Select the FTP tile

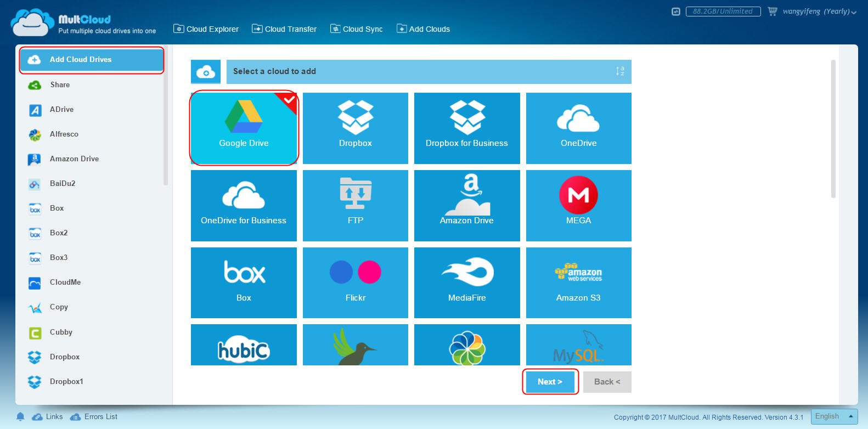coord(356,206)
